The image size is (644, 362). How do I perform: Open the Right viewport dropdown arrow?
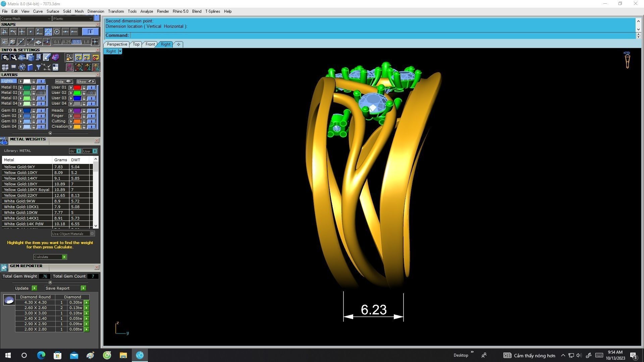120,51
